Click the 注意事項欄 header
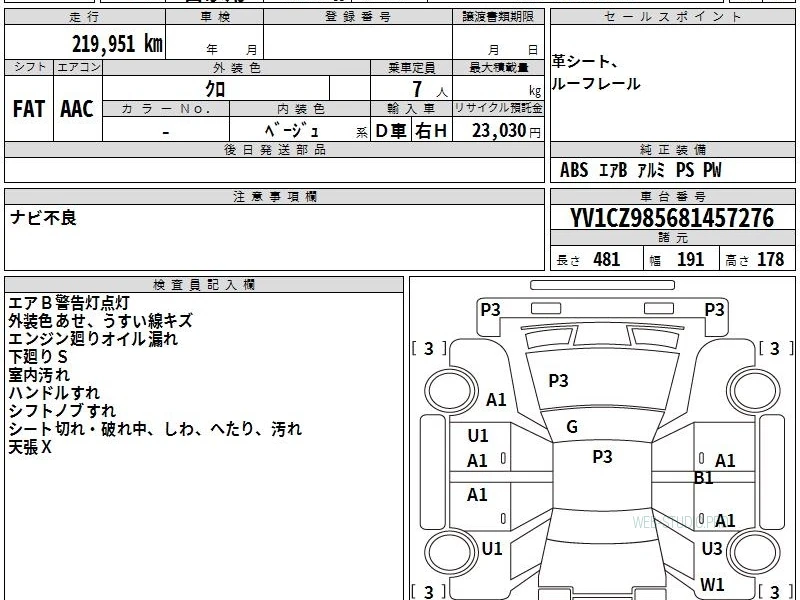This screenshot has width=800, height=600. 274,197
